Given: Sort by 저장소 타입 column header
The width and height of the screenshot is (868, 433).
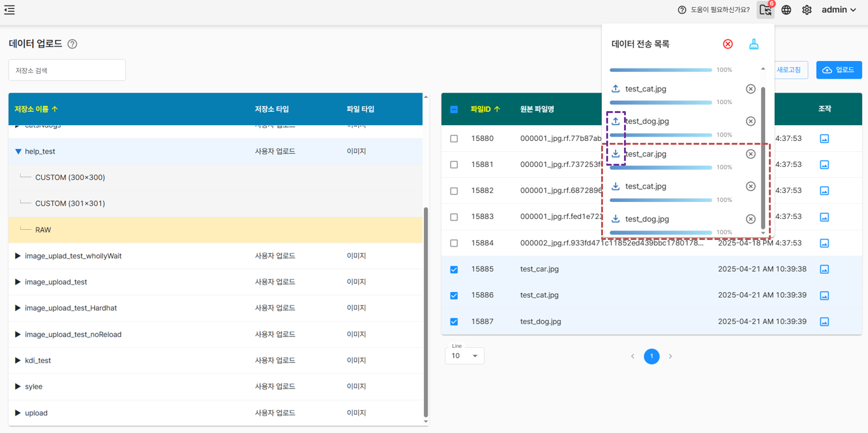Looking at the screenshot, I should click(272, 109).
